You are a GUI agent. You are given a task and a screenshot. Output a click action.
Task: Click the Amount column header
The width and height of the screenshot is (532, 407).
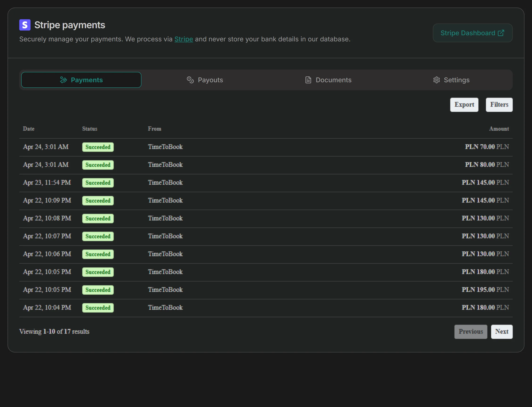[x=499, y=129]
